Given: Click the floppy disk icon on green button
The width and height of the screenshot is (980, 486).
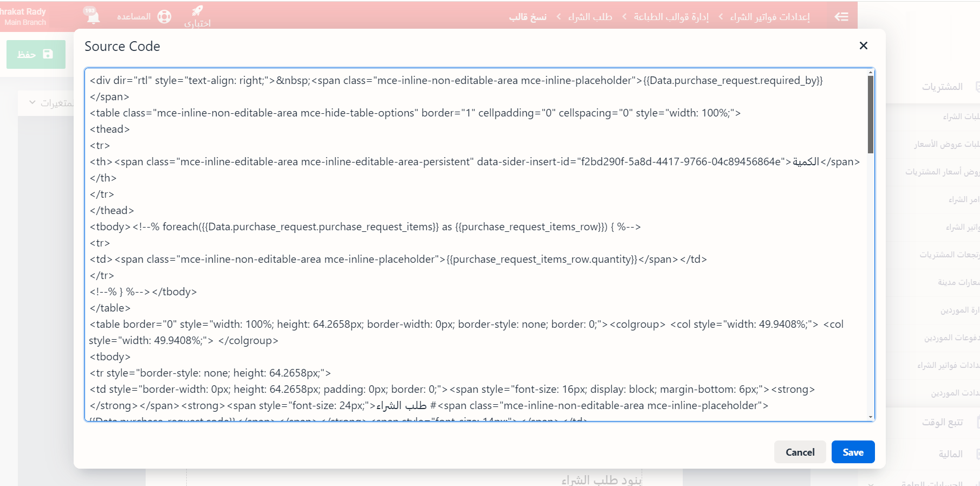Looking at the screenshot, I should (48, 54).
